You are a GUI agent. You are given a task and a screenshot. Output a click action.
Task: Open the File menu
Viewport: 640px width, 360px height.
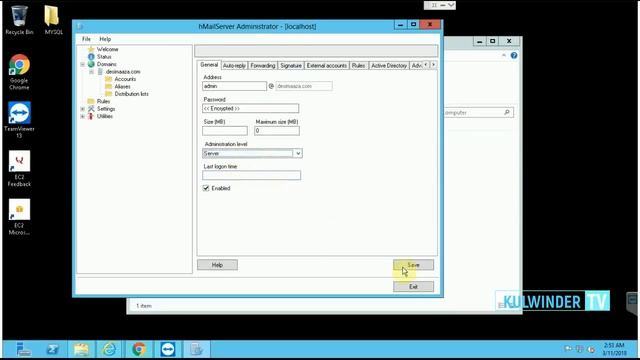click(86, 39)
